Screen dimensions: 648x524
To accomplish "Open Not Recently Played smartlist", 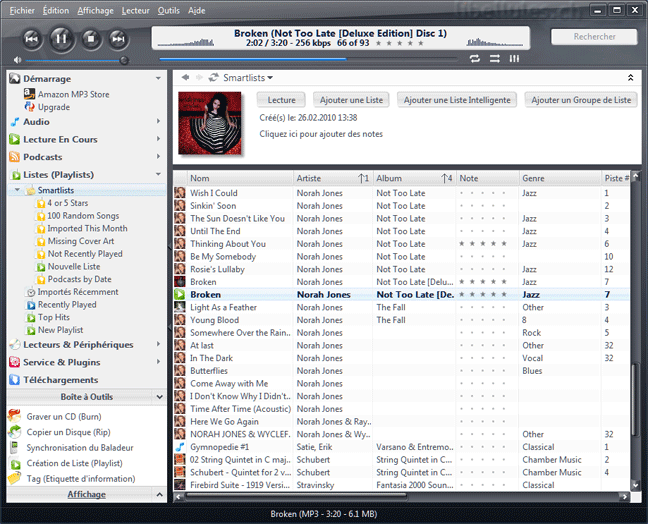I will coord(85,254).
